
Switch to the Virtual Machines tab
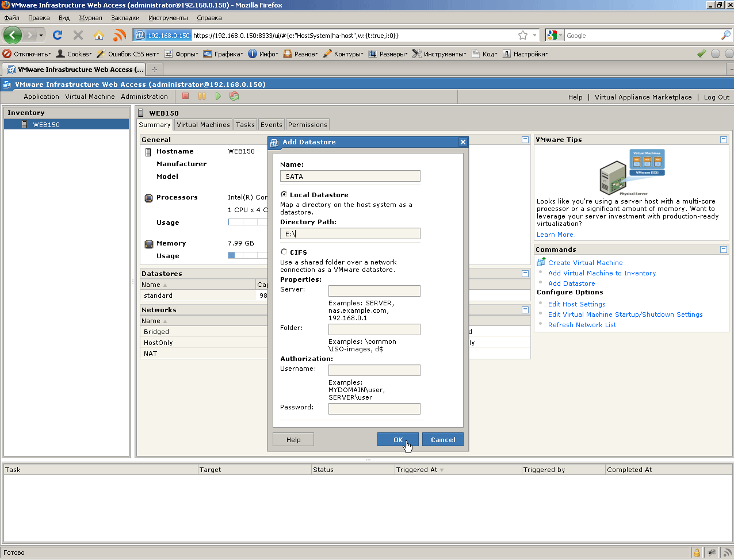point(203,125)
